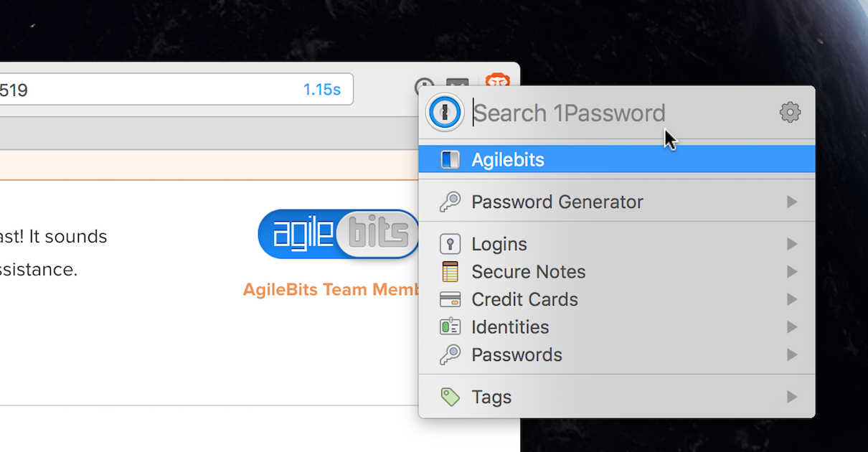This screenshot has height=452, width=868.
Task: Expand the Logins submenu arrow
Action: 792,244
